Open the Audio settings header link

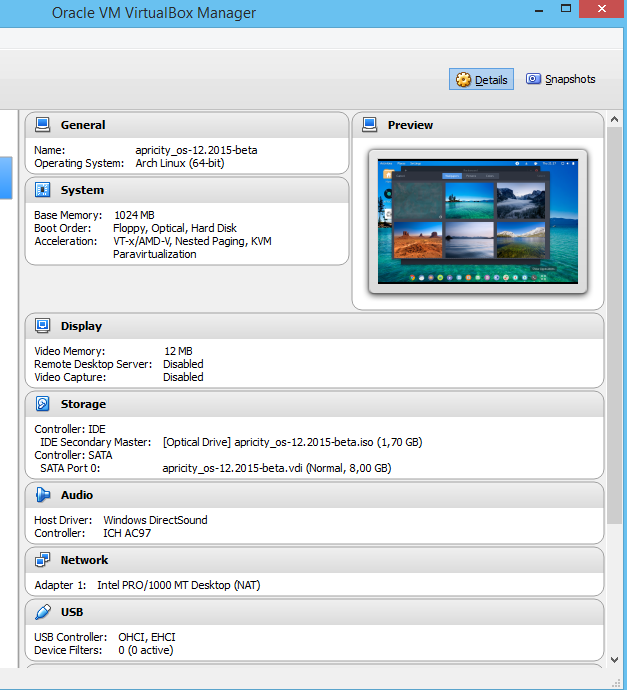(x=77, y=495)
